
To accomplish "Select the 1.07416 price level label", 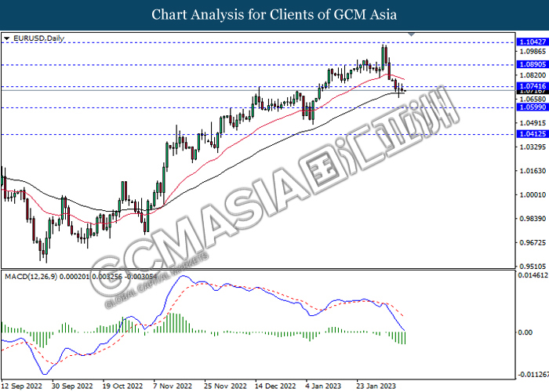I will (533, 86).
